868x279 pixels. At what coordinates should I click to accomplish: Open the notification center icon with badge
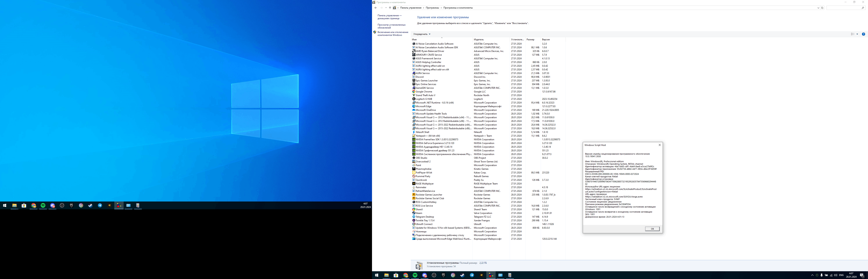(x=862, y=275)
